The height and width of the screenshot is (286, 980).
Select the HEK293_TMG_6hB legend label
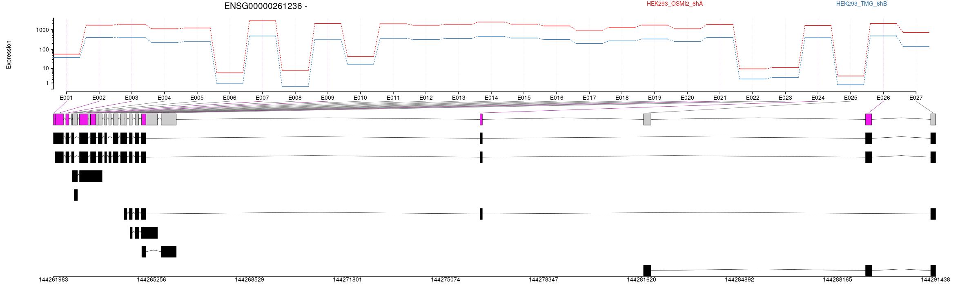pyautogui.click(x=862, y=4)
